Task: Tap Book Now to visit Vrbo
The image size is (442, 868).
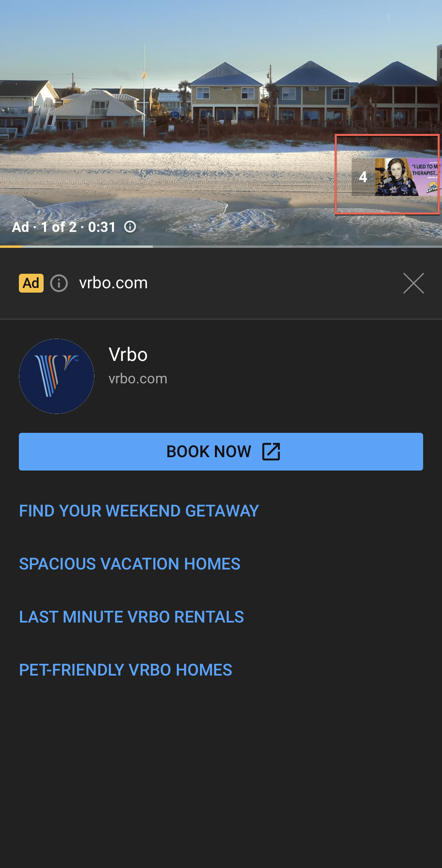Action: [x=221, y=452]
